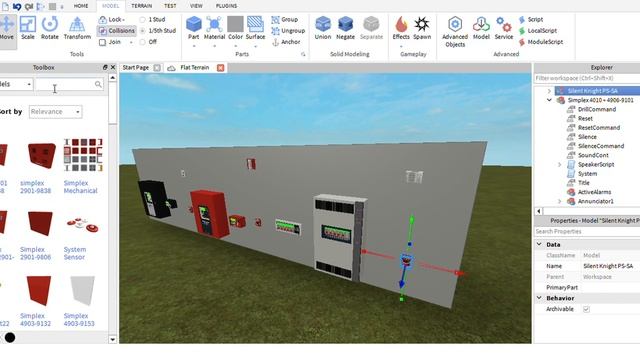Screen dimensions: 640x360
Task: Insert a new ModuleScript
Action: pyautogui.click(x=541, y=42)
